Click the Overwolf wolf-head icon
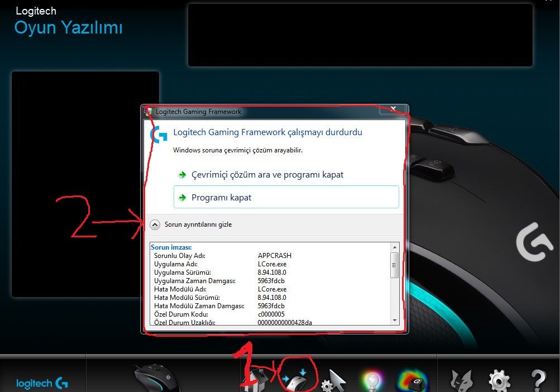This screenshot has width=560, height=392. pyautogui.click(x=461, y=381)
